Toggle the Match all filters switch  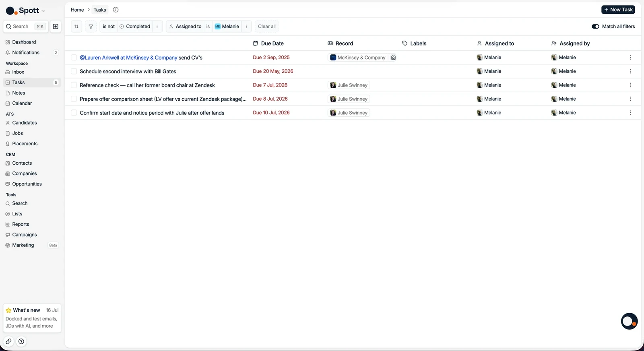pos(595,27)
